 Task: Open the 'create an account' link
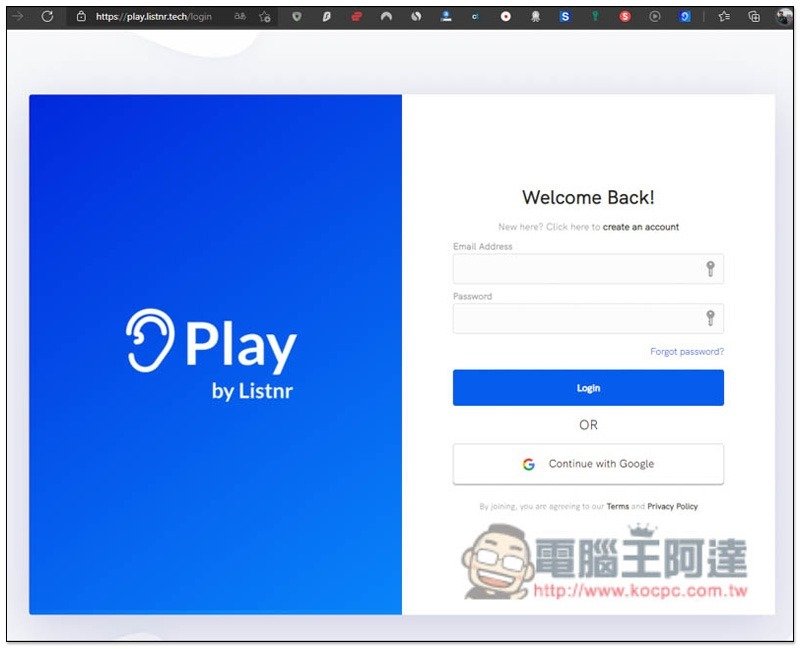click(x=641, y=227)
